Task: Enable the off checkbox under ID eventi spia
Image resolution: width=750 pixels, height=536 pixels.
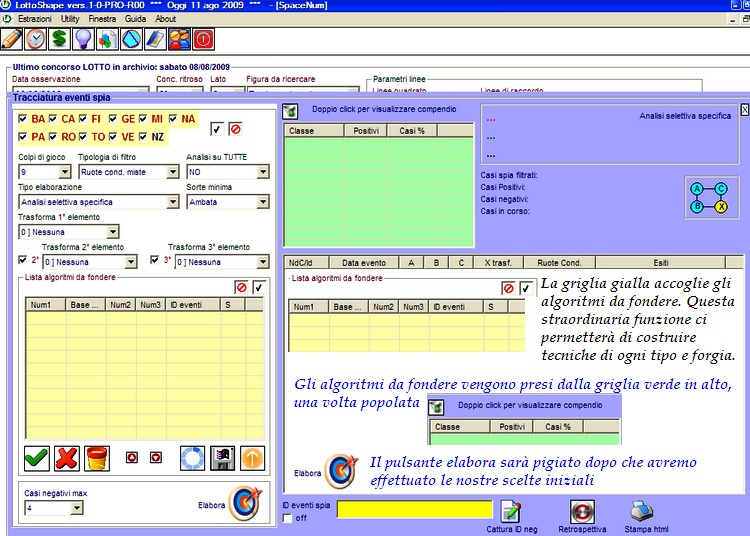Action: pos(287,518)
